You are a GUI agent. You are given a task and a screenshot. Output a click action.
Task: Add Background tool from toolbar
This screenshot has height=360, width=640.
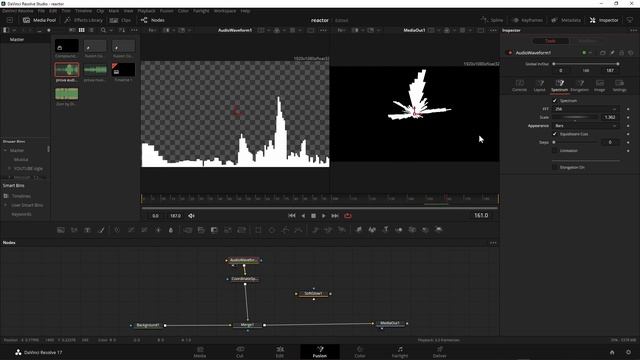coord(61,230)
